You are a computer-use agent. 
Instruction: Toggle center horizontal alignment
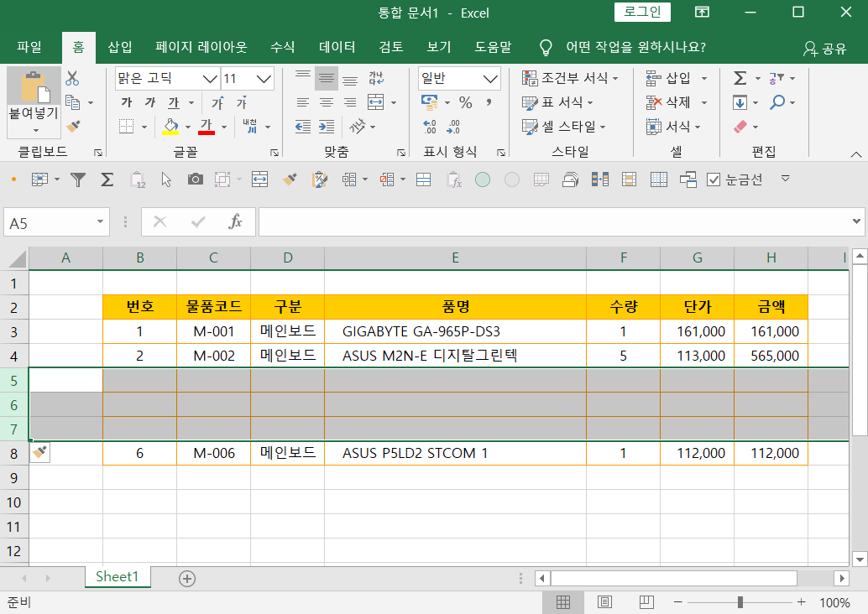[326, 102]
